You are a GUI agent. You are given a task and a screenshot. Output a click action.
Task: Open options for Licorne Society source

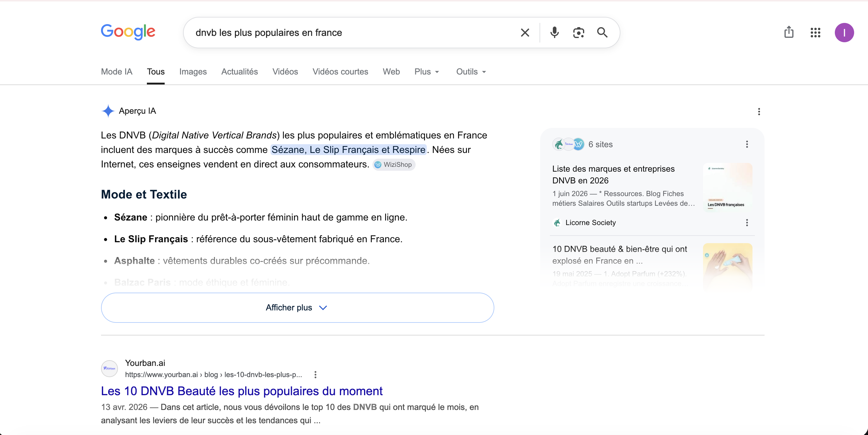point(747,222)
